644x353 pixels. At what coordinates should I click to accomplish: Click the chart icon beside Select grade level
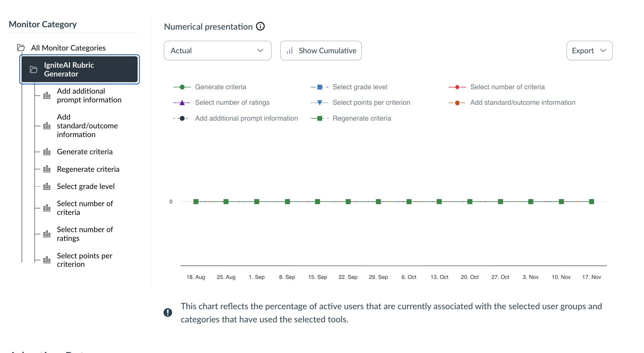pyautogui.click(x=47, y=186)
